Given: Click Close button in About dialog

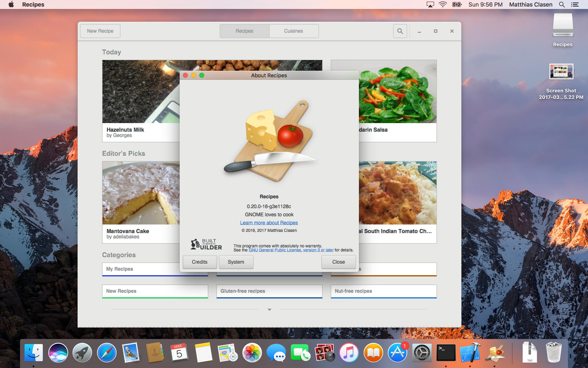Looking at the screenshot, I should point(339,262).
